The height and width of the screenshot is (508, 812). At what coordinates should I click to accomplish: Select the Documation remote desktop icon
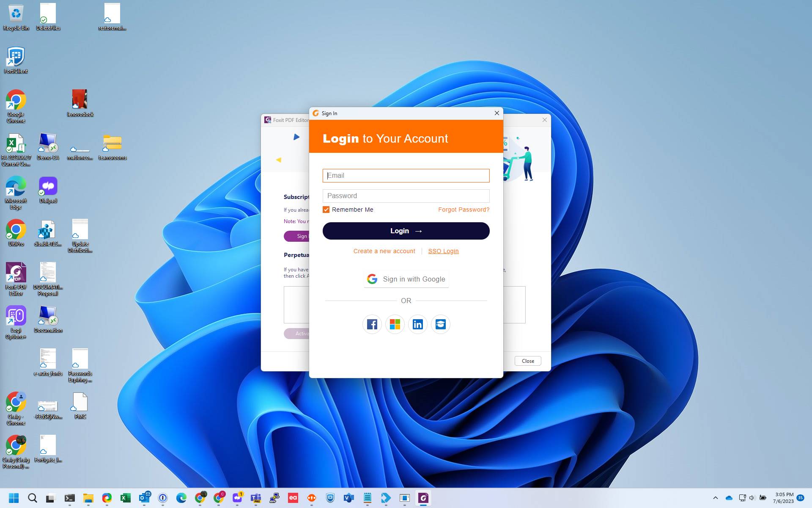click(x=48, y=319)
